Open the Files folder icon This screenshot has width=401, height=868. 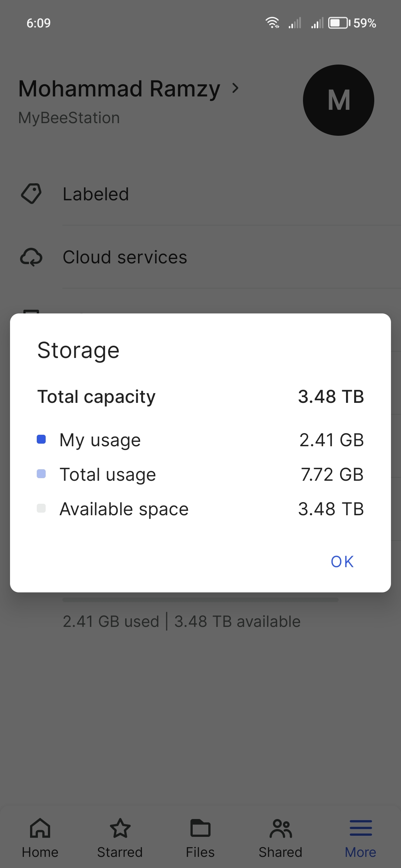coord(200,828)
